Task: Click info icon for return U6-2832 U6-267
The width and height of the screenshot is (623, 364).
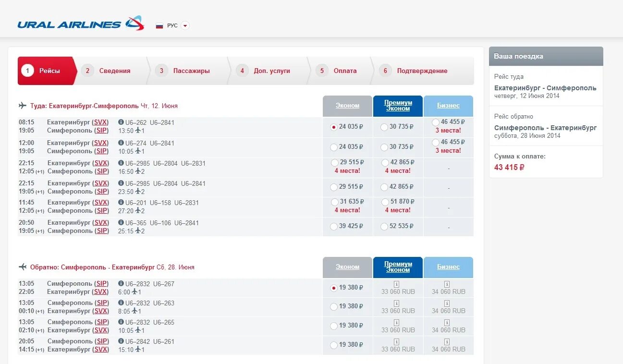Action: (121, 283)
